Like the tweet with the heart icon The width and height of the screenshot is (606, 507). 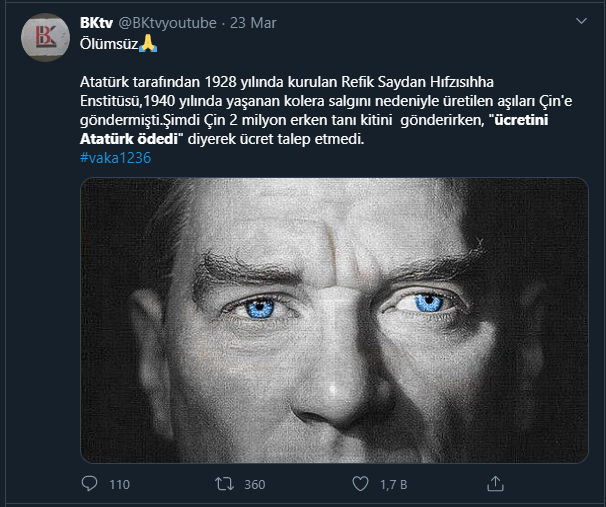pos(361,485)
